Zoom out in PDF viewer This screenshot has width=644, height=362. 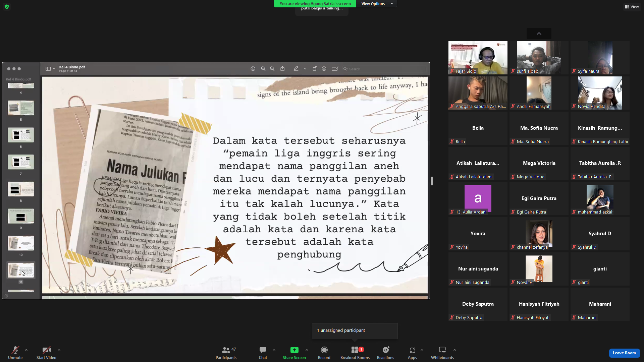[263, 69]
